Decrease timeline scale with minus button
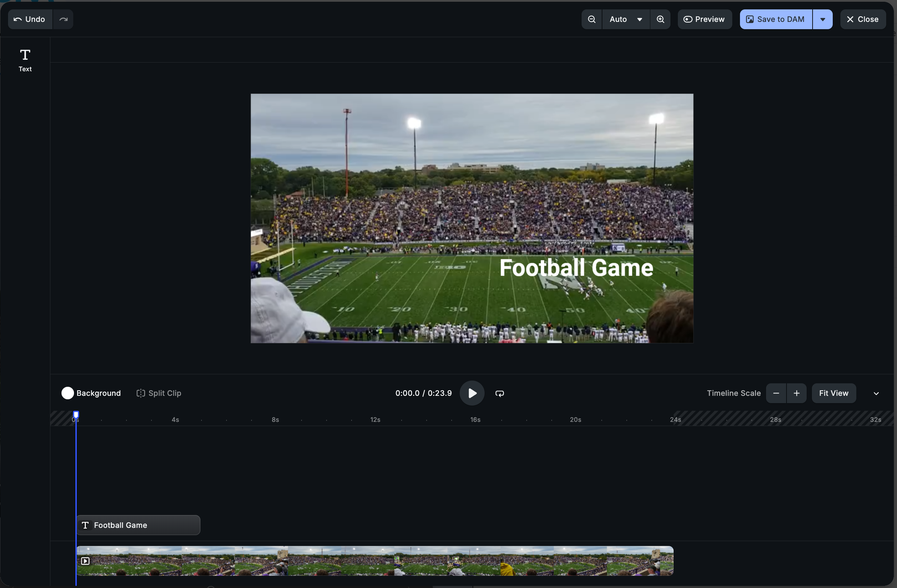Image resolution: width=897 pixels, height=588 pixels. click(776, 393)
